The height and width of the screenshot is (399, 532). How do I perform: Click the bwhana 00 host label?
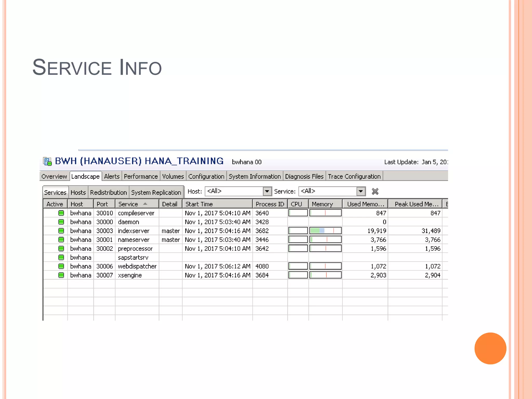(x=247, y=162)
